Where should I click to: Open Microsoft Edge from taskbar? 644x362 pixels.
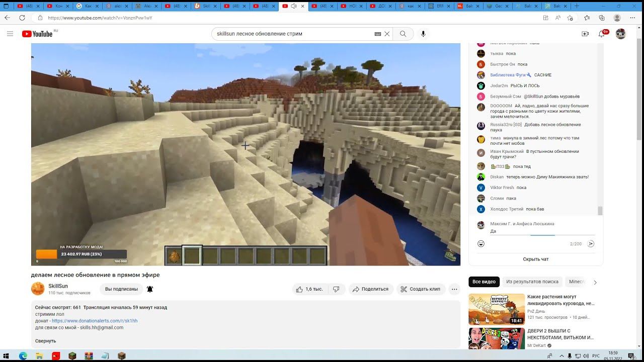click(x=23, y=356)
